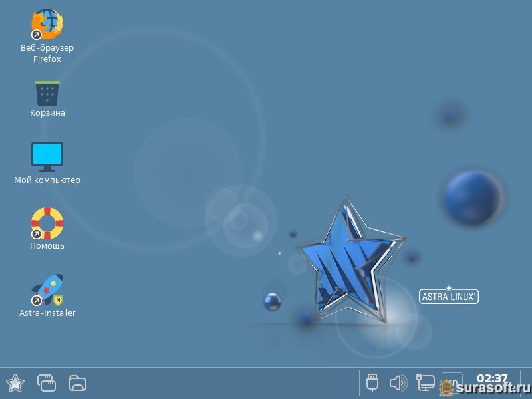Select the Помощь label text
Image resolution: width=532 pixels, height=399 pixels.
47,245
